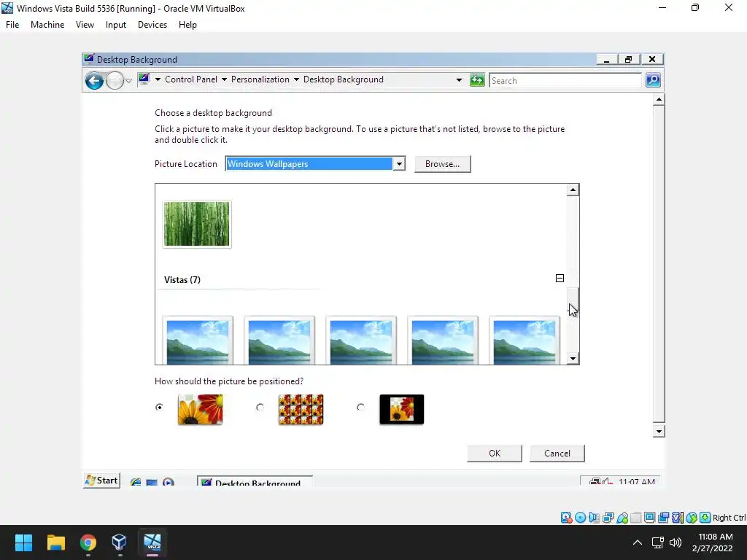Expand breadcrumb arrow after Control Panel
This screenshot has width=747, height=560.
tap(224, 79)
